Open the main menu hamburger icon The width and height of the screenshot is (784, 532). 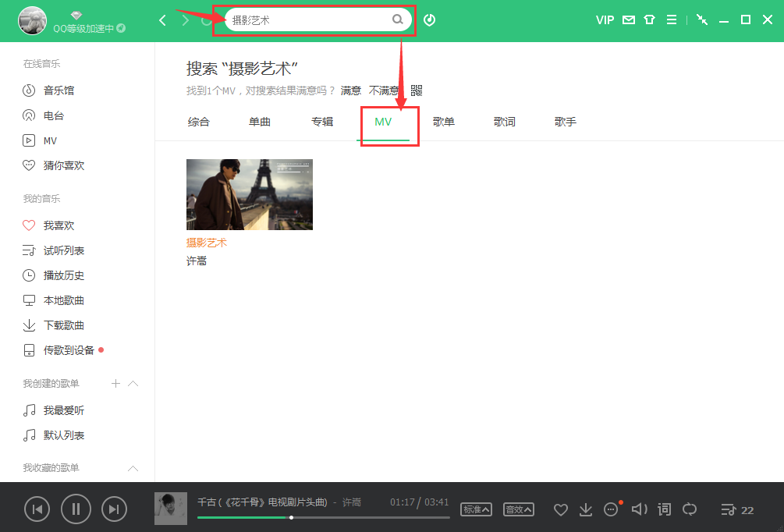(672, 20)
